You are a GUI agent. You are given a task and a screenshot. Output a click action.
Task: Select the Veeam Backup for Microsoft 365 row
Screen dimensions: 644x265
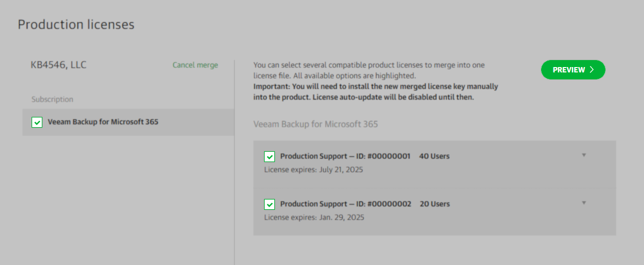click(128, 122)
